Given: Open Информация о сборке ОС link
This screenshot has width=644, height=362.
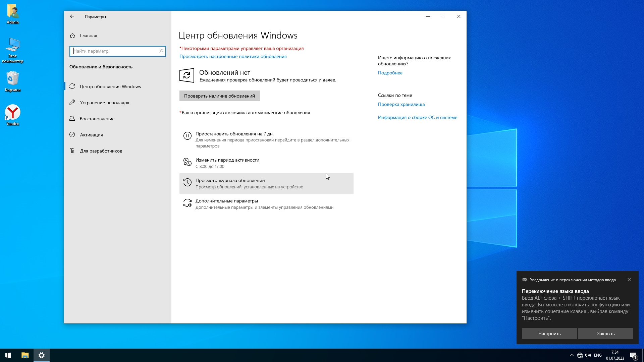Looking at the screenshot, I should pos(417,117).
